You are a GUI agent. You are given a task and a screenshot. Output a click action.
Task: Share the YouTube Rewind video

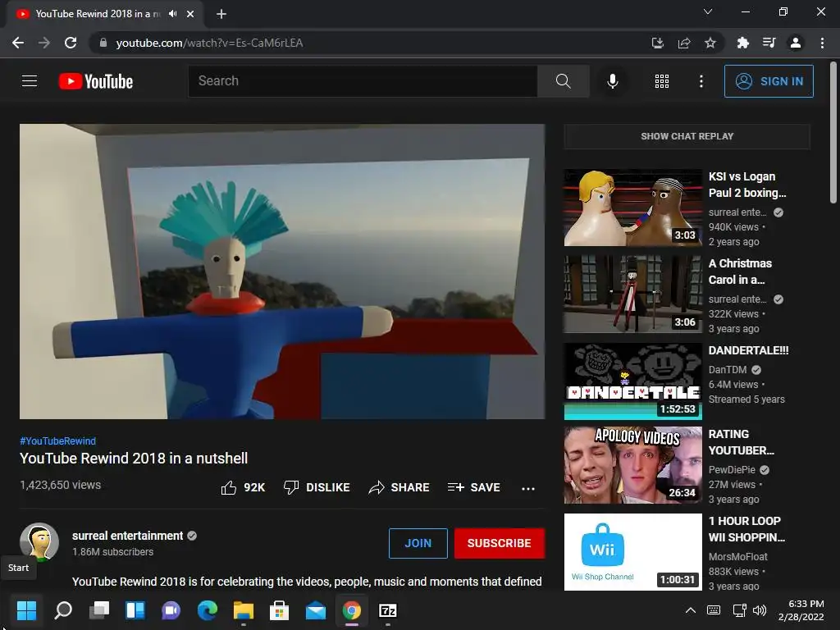pos(399,487)
